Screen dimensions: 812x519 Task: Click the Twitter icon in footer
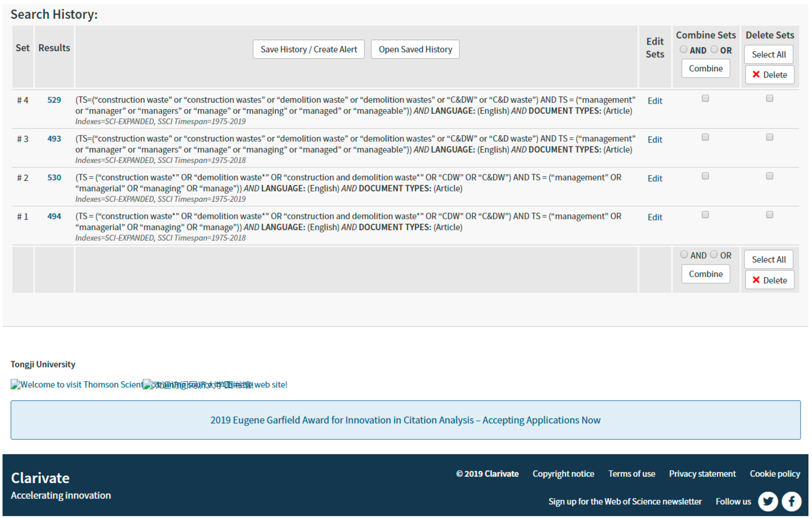768,502
